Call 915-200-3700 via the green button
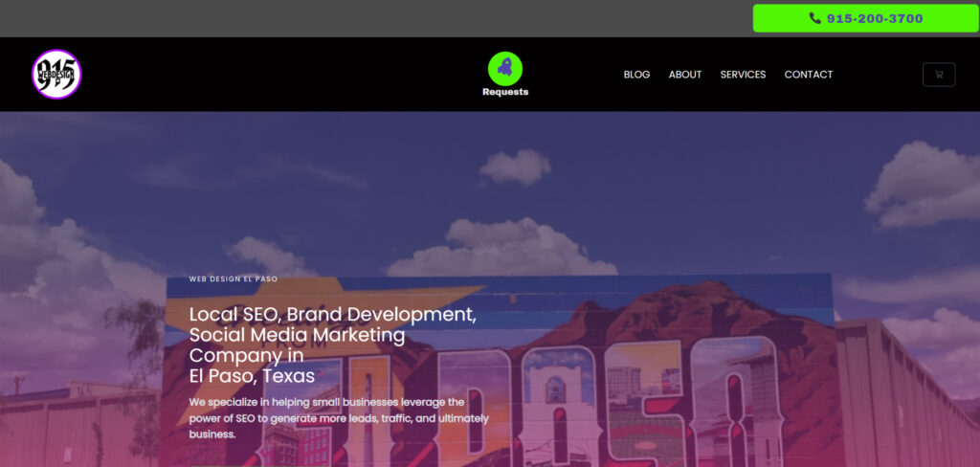 pyautogui.click(x=865, y=18)
